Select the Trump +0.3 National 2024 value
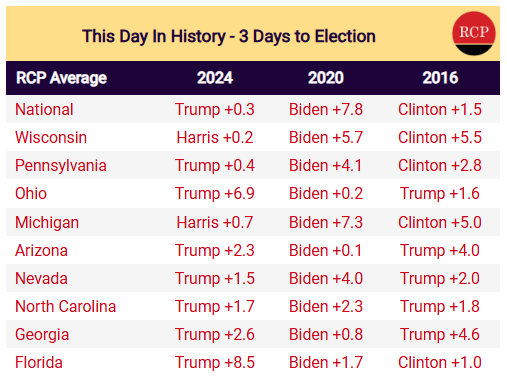Screen dimensions: 507x387 215,109
